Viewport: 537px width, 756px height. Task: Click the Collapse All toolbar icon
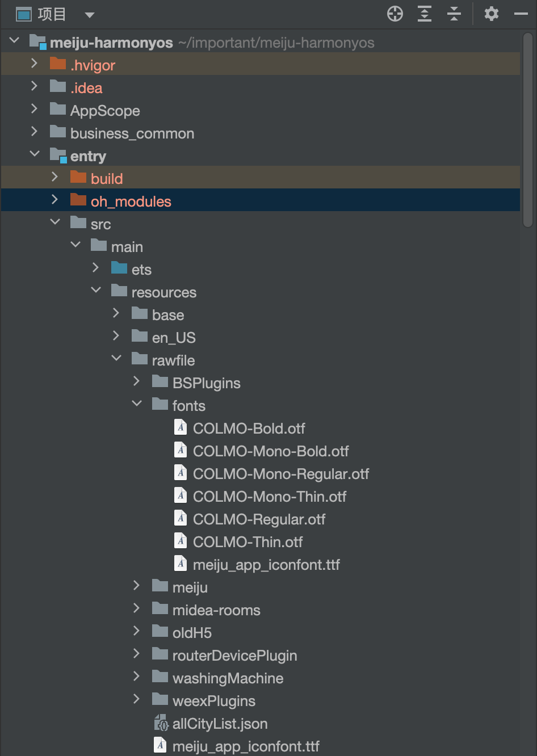coord(454,14)
